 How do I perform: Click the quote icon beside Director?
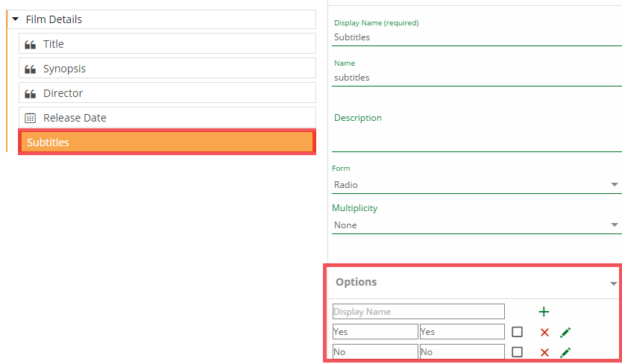click(x=31, y=93)
